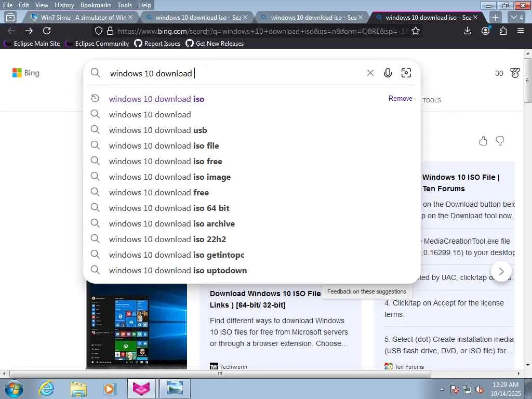Close the Win7 Simu tab
The width and height of the screenshot is (532, 399).
[130, 17]
